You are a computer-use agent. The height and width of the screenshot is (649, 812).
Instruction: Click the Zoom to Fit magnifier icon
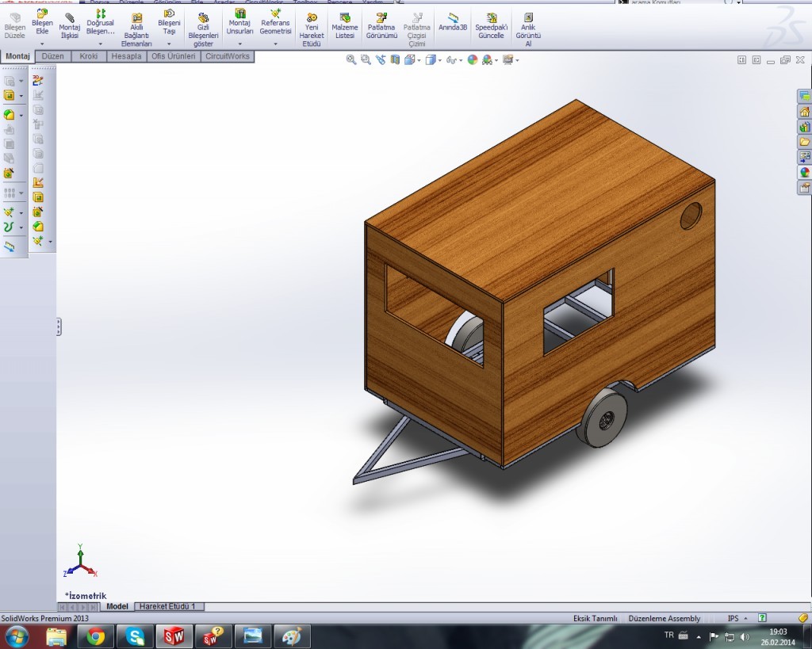click(x=351, y=59)
